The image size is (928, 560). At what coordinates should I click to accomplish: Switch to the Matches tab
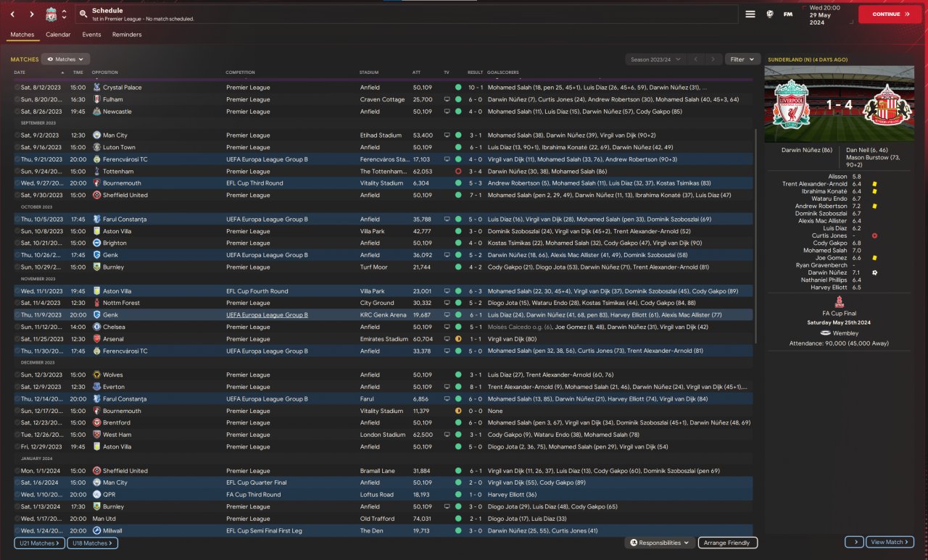tap(22, 35)
